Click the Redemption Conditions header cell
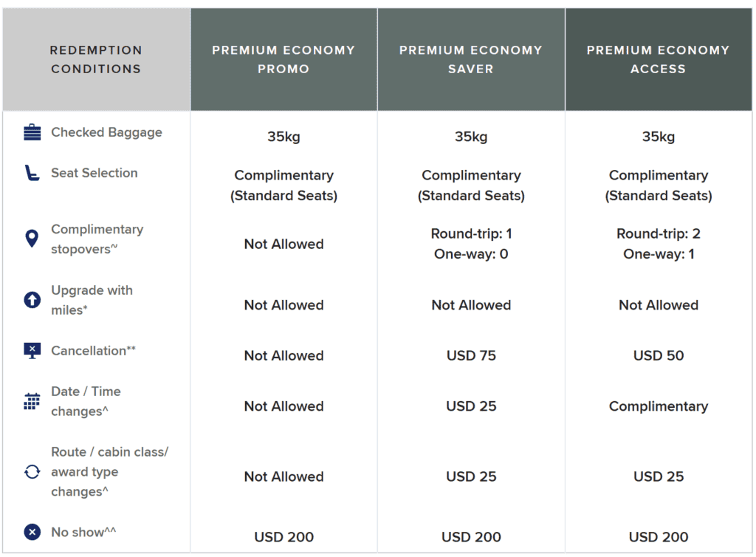 tap(96, 60)
